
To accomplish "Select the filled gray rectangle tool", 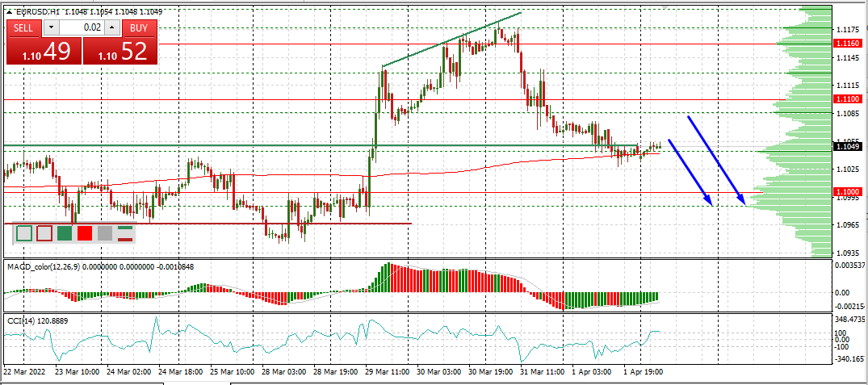I will 105,233.
